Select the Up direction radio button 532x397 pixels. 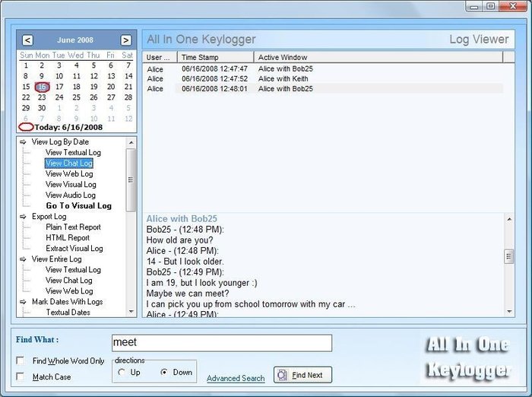[121, 372]
